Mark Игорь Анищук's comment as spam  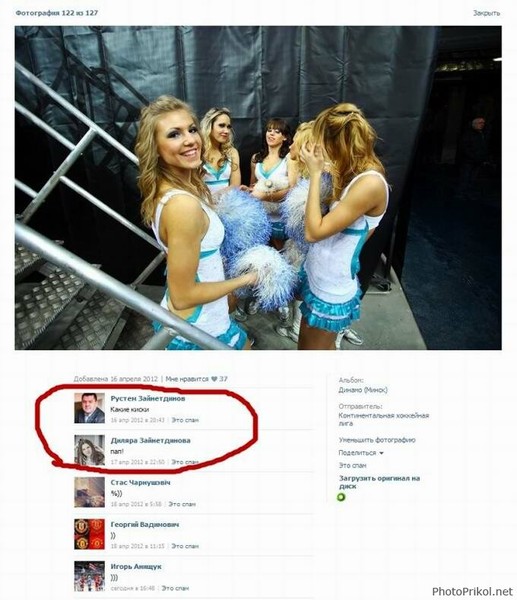pyautogui.click(x=175, y=588)
